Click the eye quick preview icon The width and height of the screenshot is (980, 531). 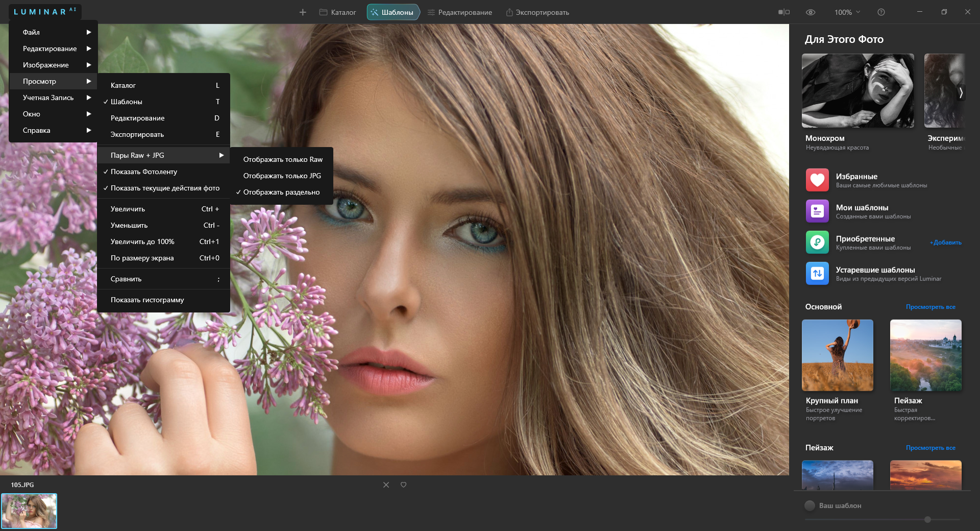point(810,12)
